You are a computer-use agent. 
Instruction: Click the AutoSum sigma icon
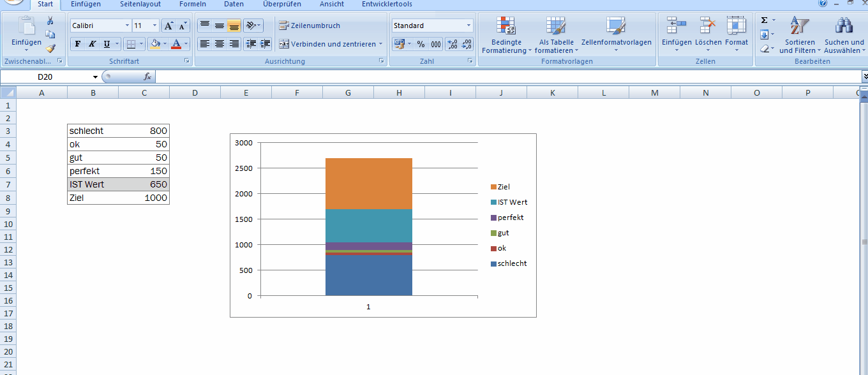pos(764,20)
